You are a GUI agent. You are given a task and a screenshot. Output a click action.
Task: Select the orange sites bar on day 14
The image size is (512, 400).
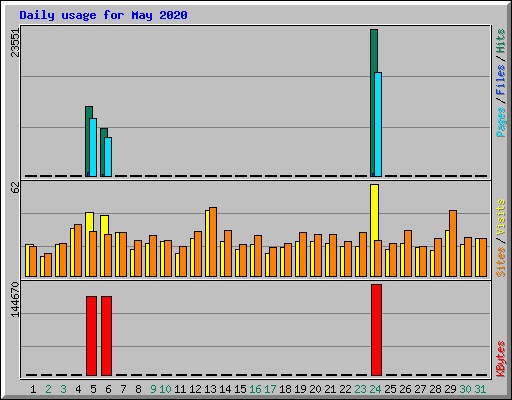tap(228, 253)
